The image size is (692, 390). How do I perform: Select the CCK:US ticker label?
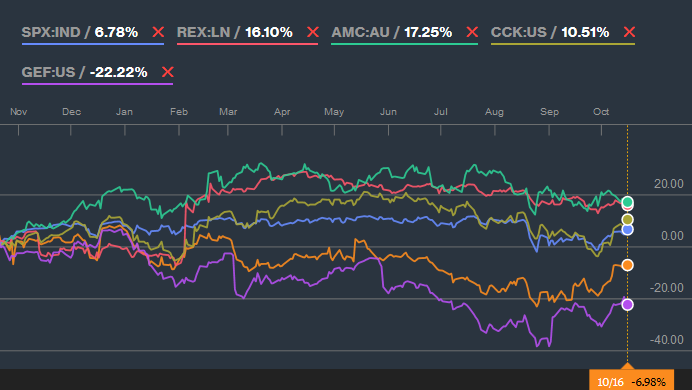point(519,32)
